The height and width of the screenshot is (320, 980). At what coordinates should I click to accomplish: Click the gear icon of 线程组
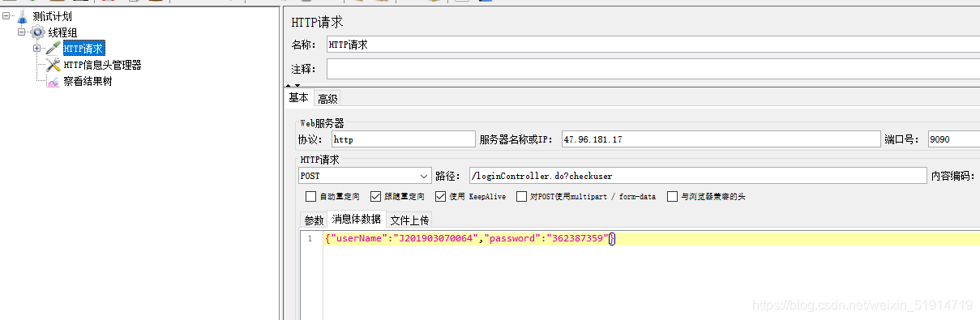37,32
